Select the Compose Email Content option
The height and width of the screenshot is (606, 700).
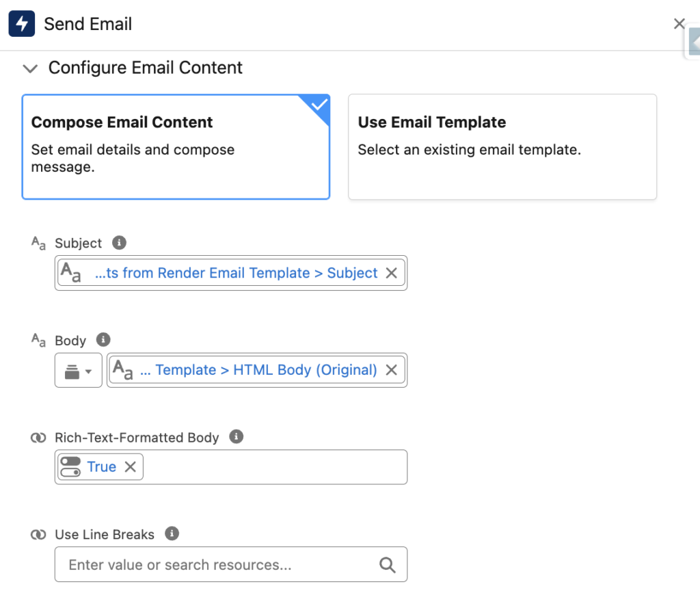click(x=176, y=146)
